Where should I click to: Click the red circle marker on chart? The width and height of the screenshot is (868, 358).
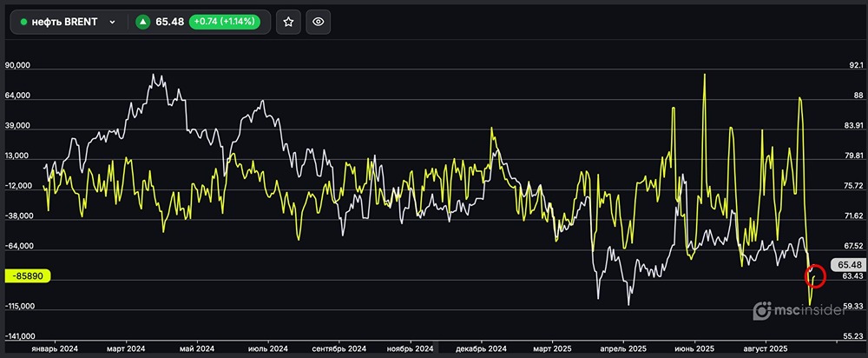815,276
